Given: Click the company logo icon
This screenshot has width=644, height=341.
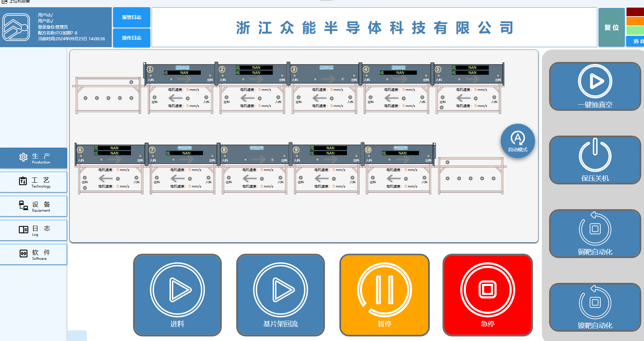Looking at the screenshot, I should (x=16, y=27).
